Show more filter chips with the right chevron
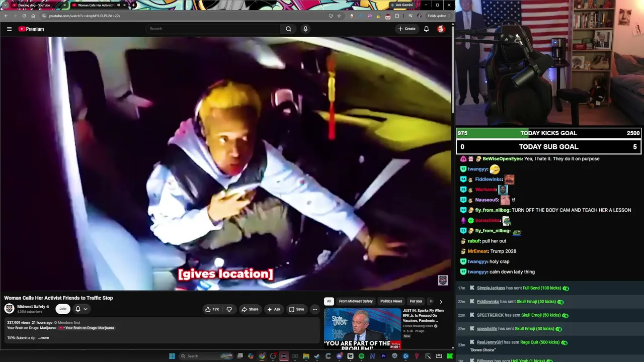Screen dimensions: 644x362 [441, 301]
